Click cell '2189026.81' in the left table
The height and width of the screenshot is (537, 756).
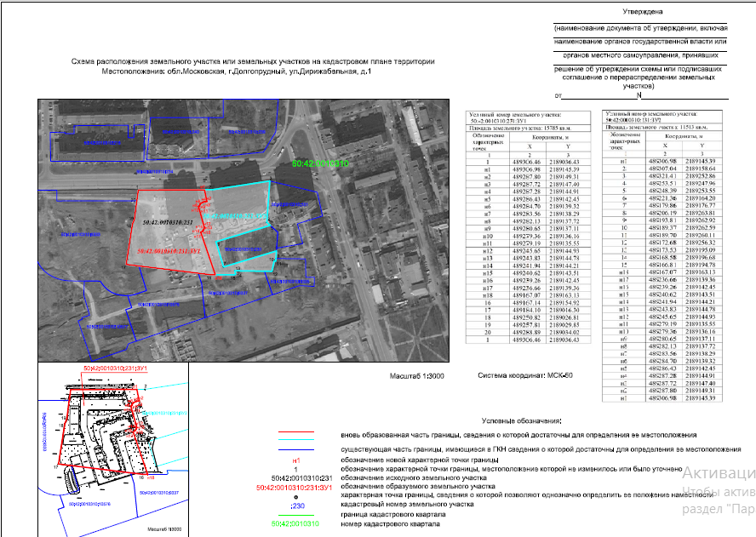[564, 318]
